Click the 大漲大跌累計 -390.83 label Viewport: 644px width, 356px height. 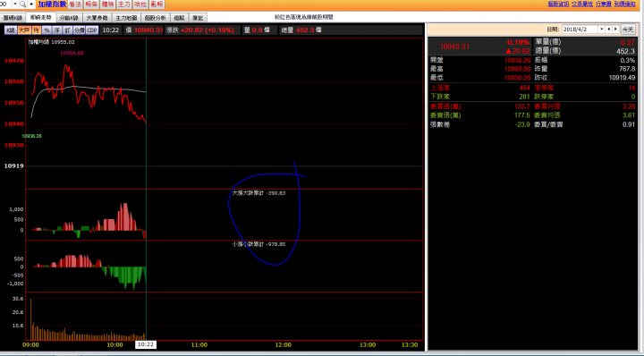click(258, 193)
